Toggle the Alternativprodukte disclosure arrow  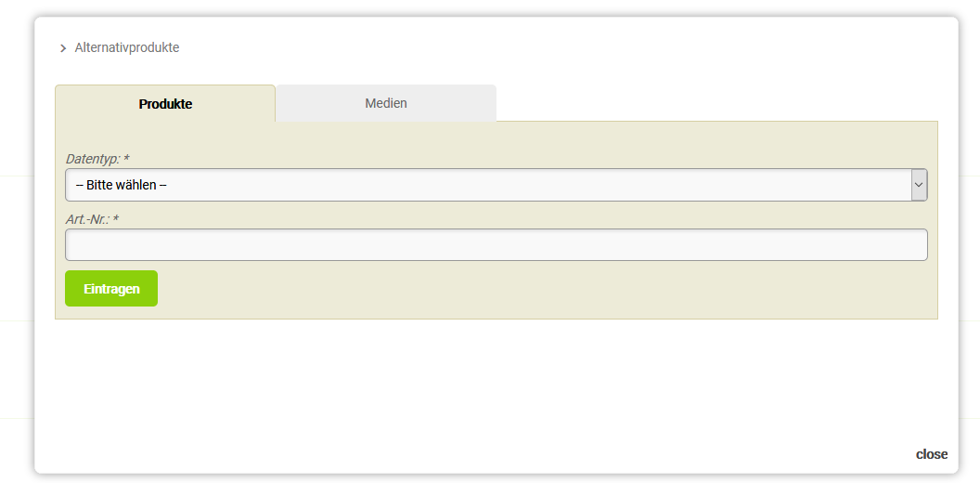(63, 48)
